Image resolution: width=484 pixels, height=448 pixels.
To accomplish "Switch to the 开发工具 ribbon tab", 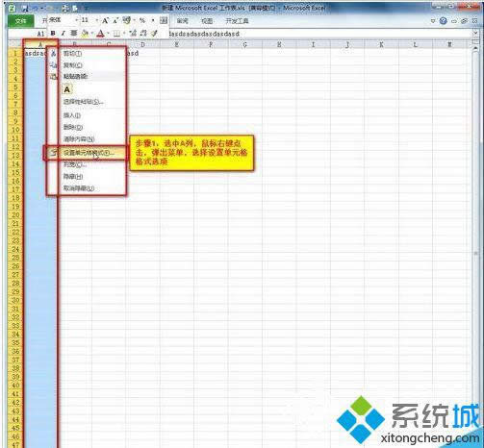I will click(x=237, y=21).
